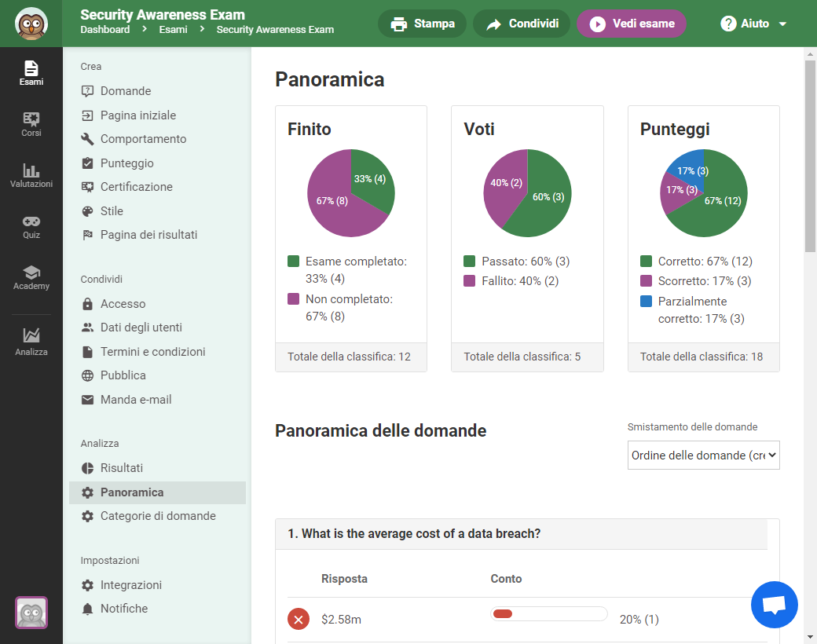Open the live chat bubble
This screenshot has width=817, height=644.
[x=775, y=605]
